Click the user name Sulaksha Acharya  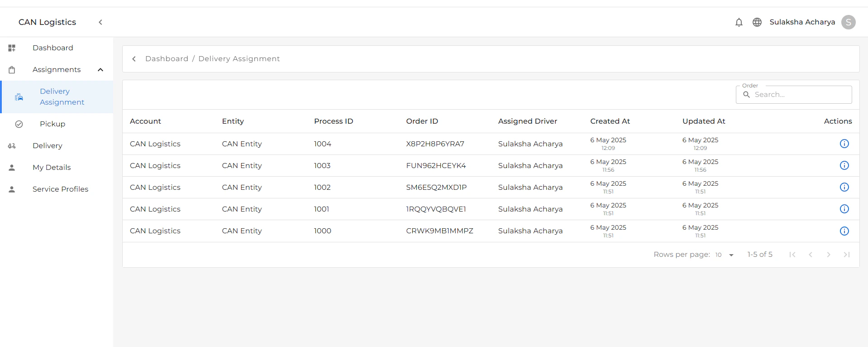tap(802, 22)
